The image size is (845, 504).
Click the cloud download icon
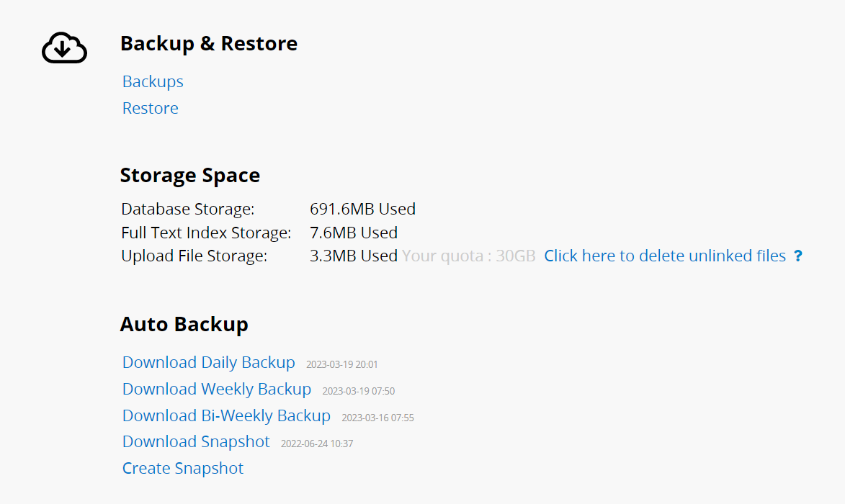(x=64, y=48)
